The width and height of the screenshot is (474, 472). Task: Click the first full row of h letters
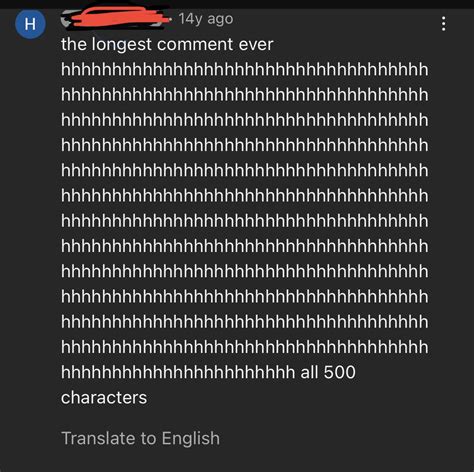point(245,69)
